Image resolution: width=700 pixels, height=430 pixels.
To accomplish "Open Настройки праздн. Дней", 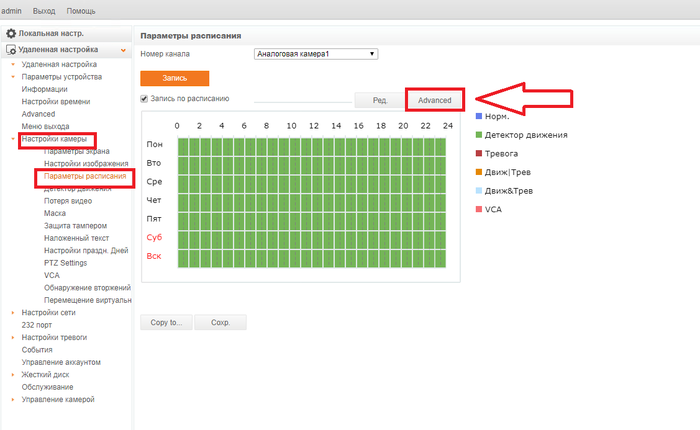I will tap(86, 250).
